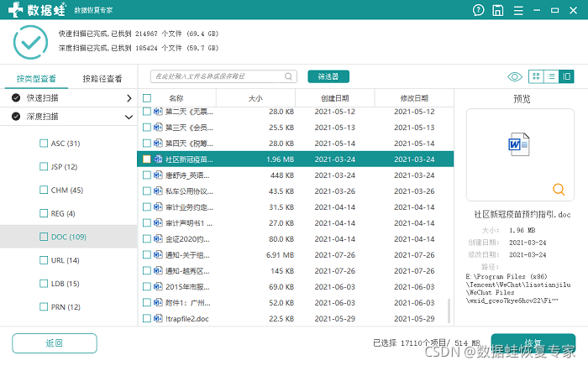
Task: Click the scan completed checkmark circle
Action: (30, 42)
